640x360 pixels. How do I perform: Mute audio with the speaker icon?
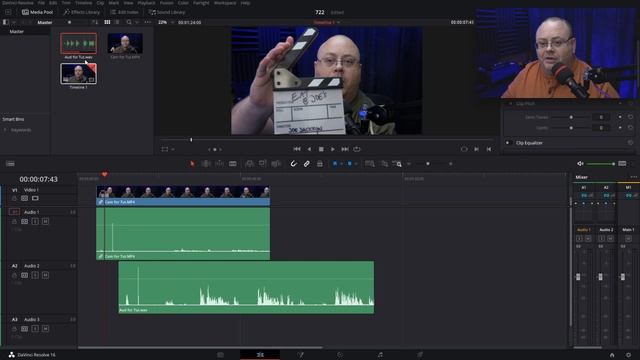coord(580,164)
